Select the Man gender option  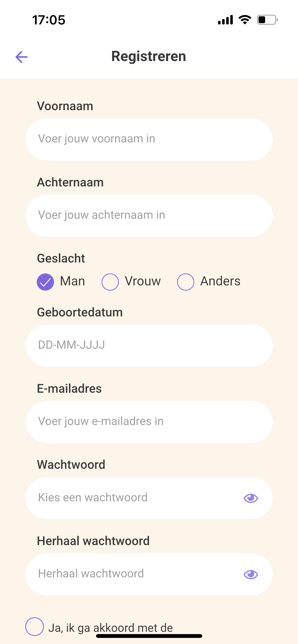[45, 282]
